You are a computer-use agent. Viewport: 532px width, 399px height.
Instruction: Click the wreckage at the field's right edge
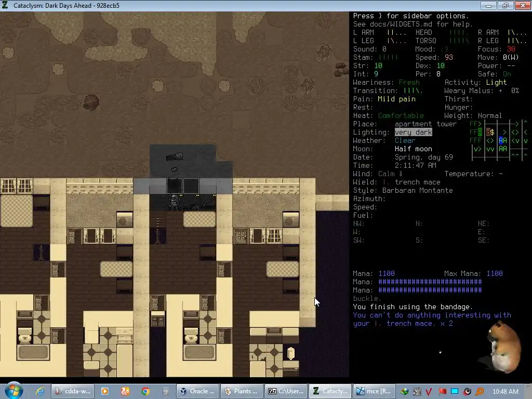tap(342, 70)
